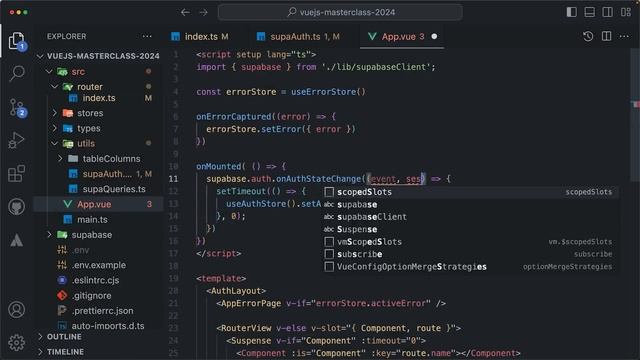Viewport: 640px width, 360px height.
Task: Expand the TIMELINE section
Action: pyautogui.click(x=98, y=352)
